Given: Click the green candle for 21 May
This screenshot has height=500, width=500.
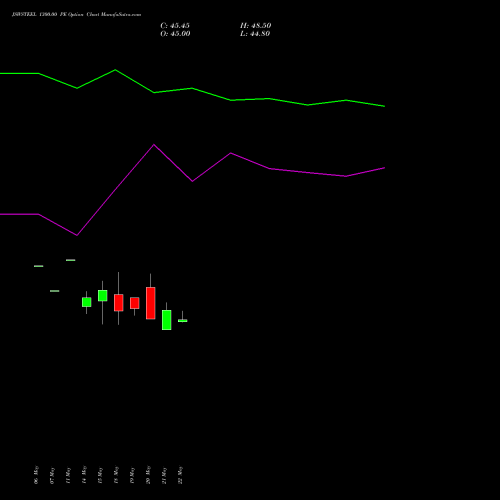Looking at the screenshot, I should [x=167, y=320].
